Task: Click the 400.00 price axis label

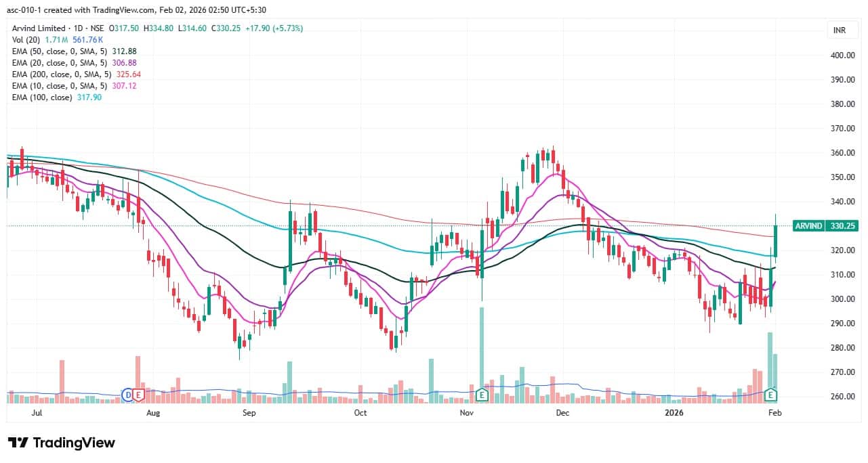Action: point(841,56)
